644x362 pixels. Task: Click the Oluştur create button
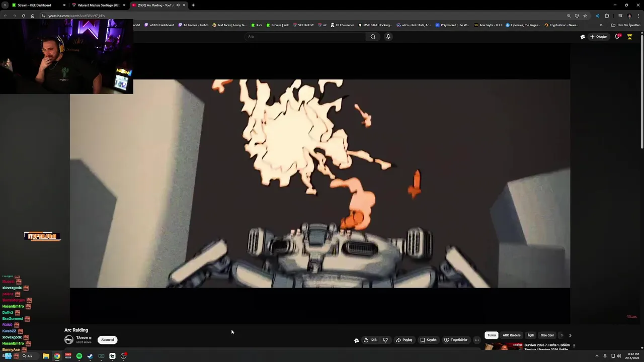click(599, 37)
